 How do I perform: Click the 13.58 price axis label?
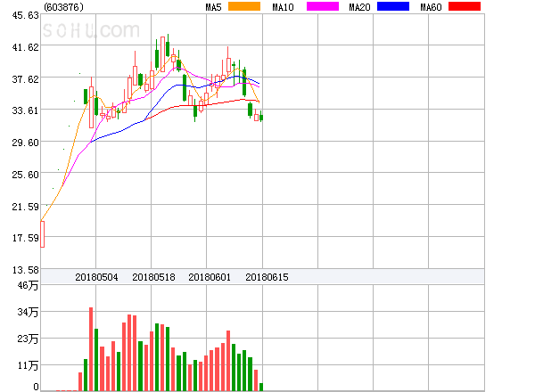point(25,270)
